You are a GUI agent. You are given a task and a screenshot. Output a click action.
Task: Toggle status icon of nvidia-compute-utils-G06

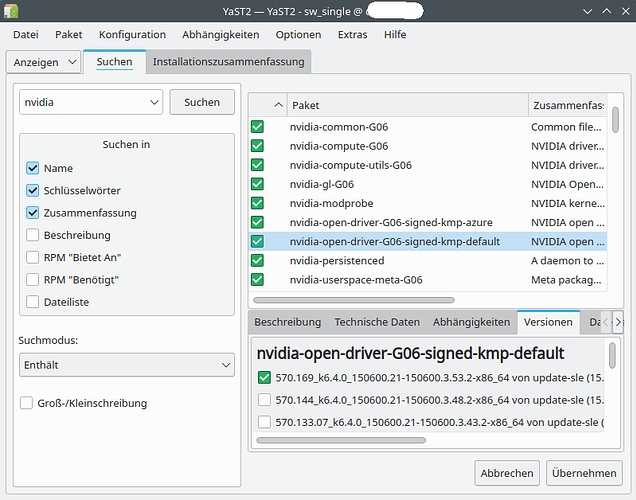(x=257, y=165)
